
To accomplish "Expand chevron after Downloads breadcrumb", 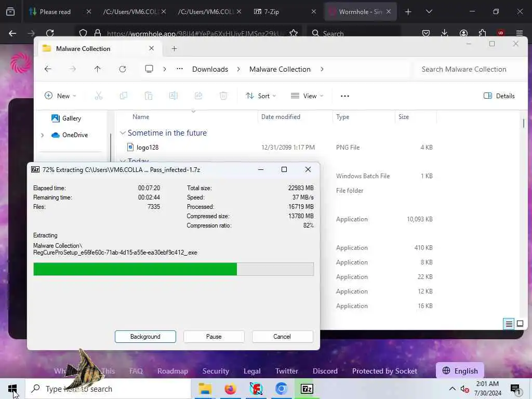I will tap(238, 69).
